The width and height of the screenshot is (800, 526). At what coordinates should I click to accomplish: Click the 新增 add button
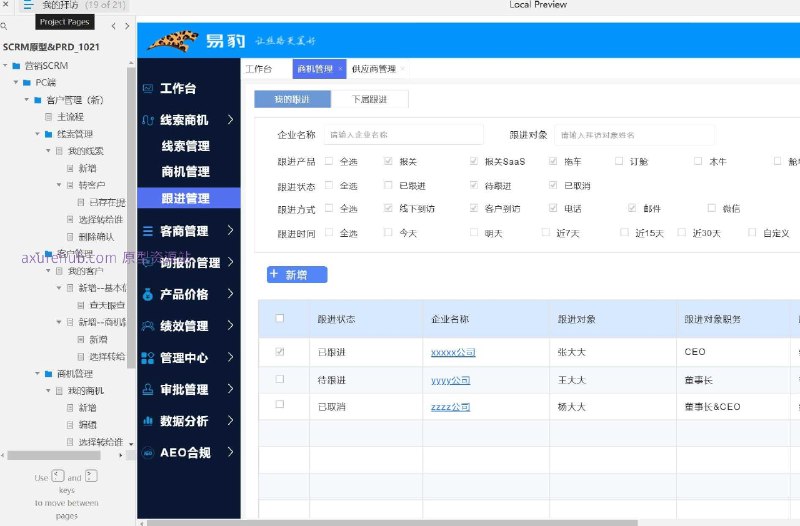point(297,274)
